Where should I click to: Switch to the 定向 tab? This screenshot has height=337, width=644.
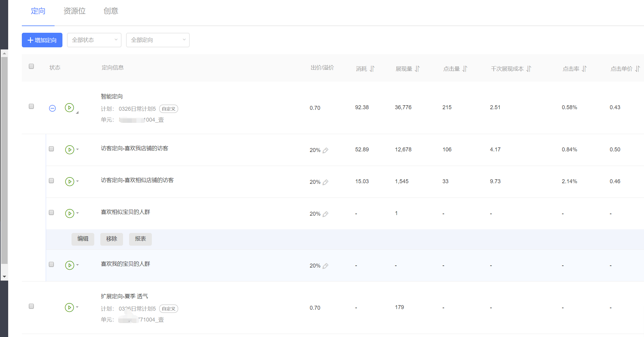point(38,11)
